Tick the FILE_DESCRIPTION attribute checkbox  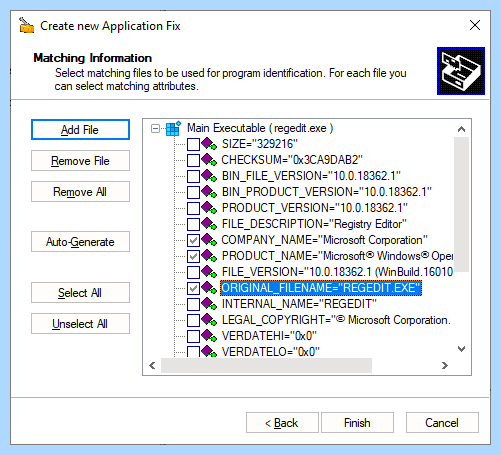[193, 224]
